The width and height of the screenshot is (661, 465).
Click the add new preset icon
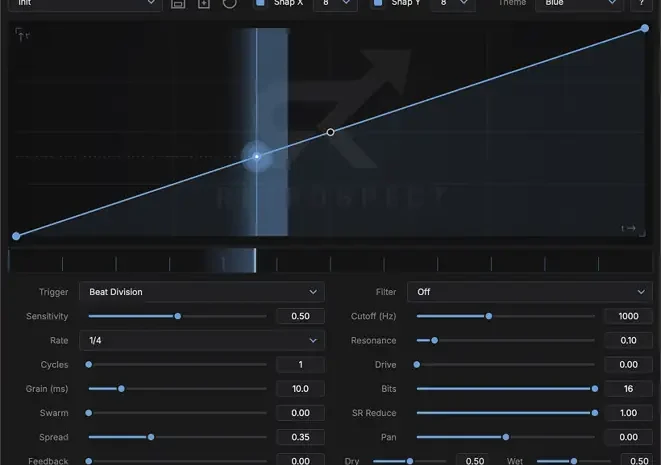pyautogui.click(x=204, y=3)
